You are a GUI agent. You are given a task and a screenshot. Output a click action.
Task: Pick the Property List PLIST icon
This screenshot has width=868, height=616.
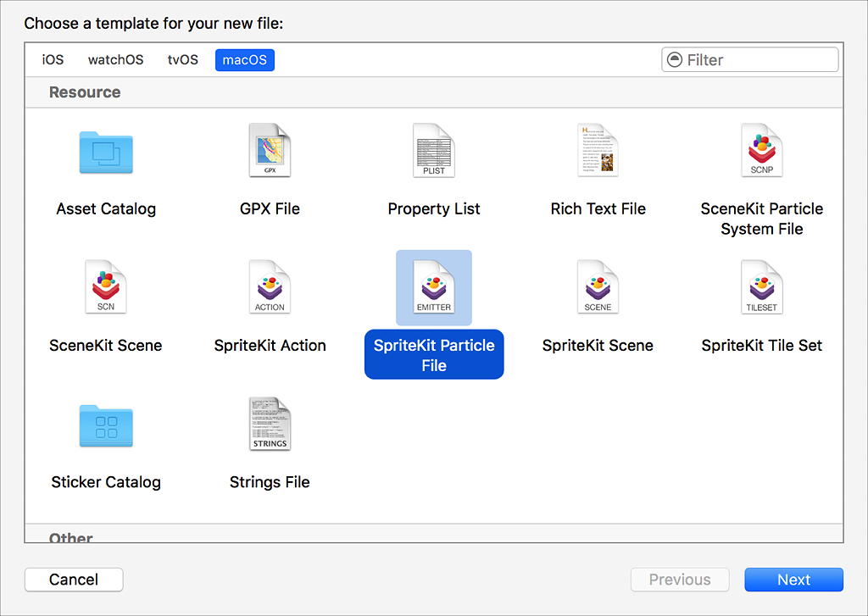tap(433, 150)
